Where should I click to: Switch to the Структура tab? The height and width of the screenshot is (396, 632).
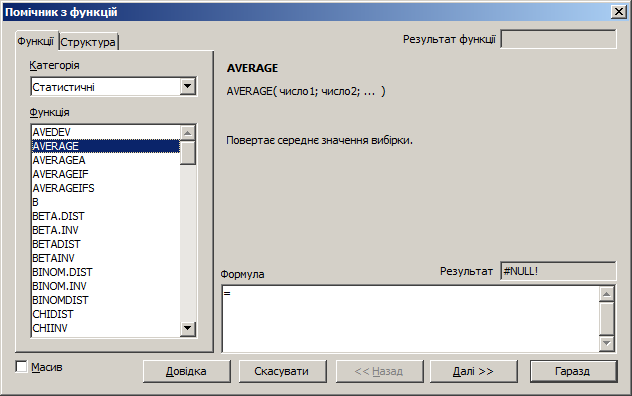[x=89, y=42]
